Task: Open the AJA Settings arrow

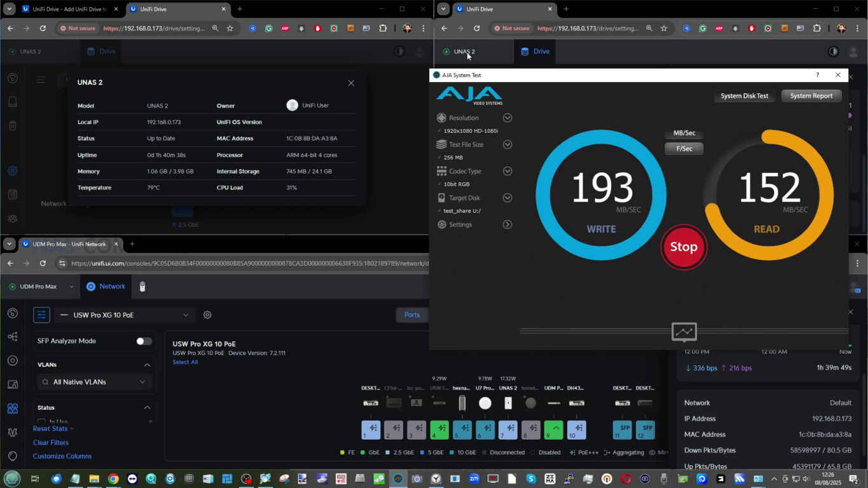Action: [x=507, y=224]
